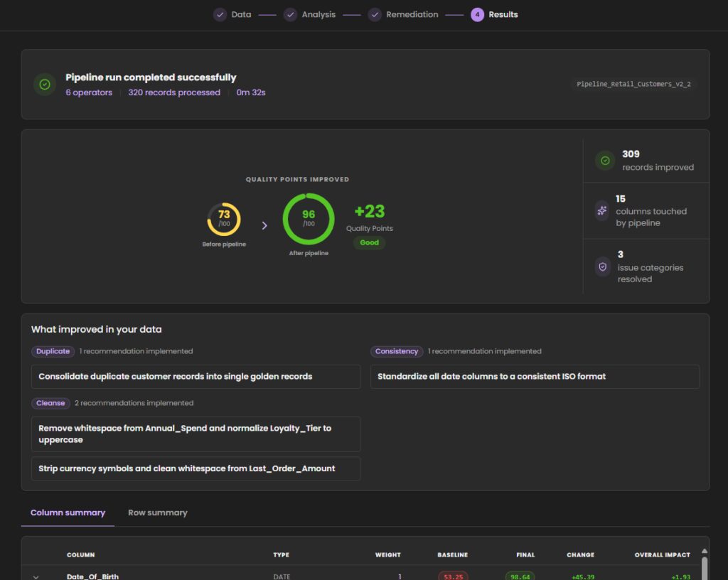Click the columns touched sparkle icon
The height and width of the screenshot is (580, 728).
coord(602,210)
